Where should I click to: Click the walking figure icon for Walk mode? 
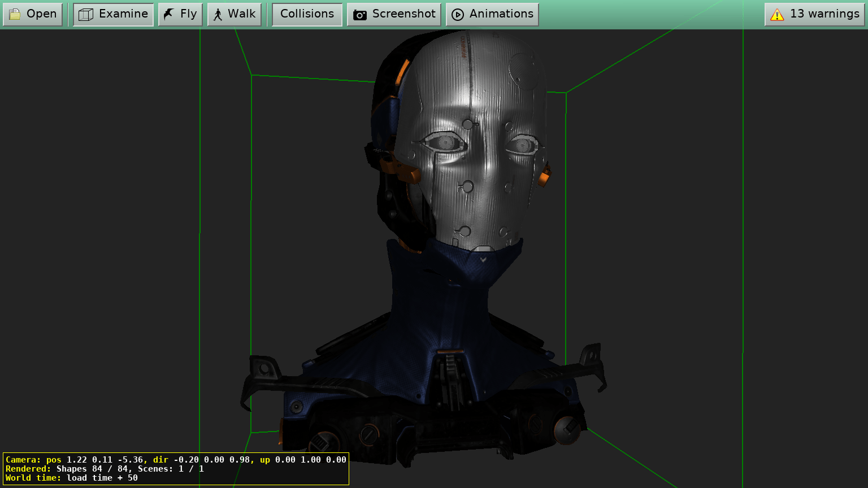(x=216, y=14)
